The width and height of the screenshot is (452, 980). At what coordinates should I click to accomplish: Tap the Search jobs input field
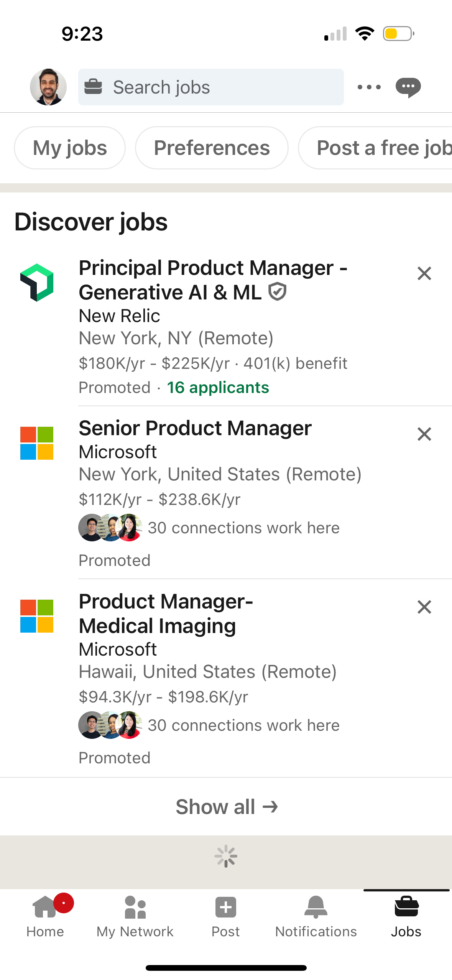pos(210,87)
